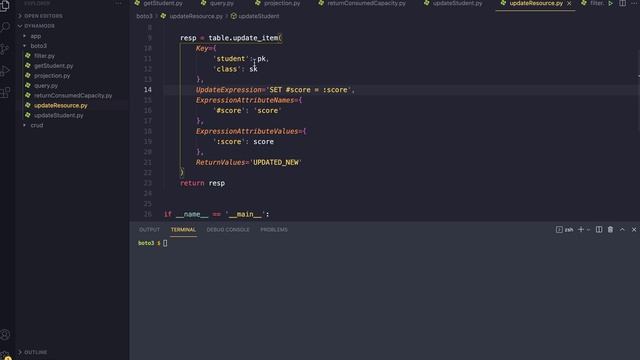
Task: Click the if __name__ == '__main__' line
Action: [x=216, y=214]
